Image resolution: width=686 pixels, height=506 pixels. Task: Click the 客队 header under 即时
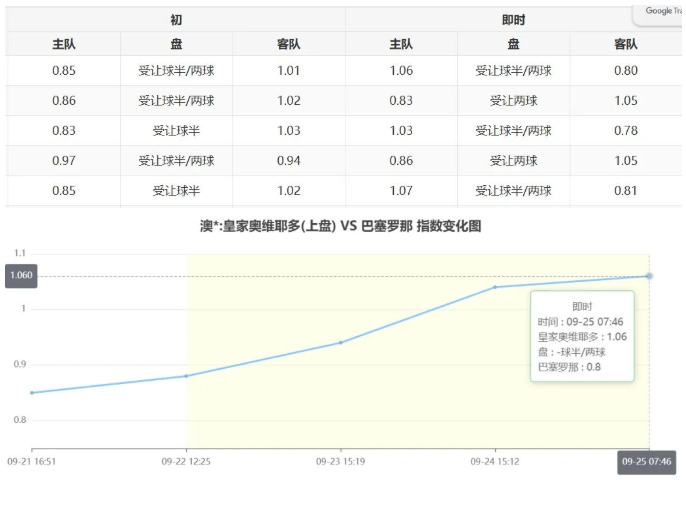coord(626,44)
